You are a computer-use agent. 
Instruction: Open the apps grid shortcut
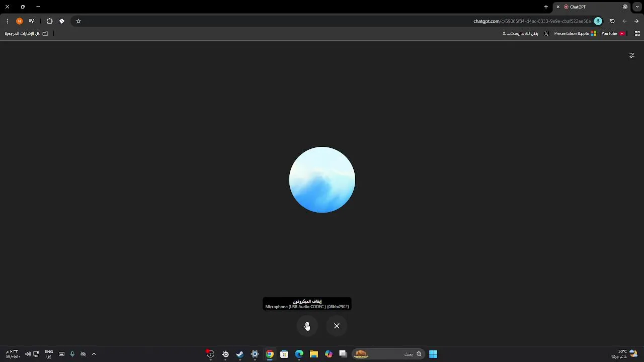coord(637,34)
